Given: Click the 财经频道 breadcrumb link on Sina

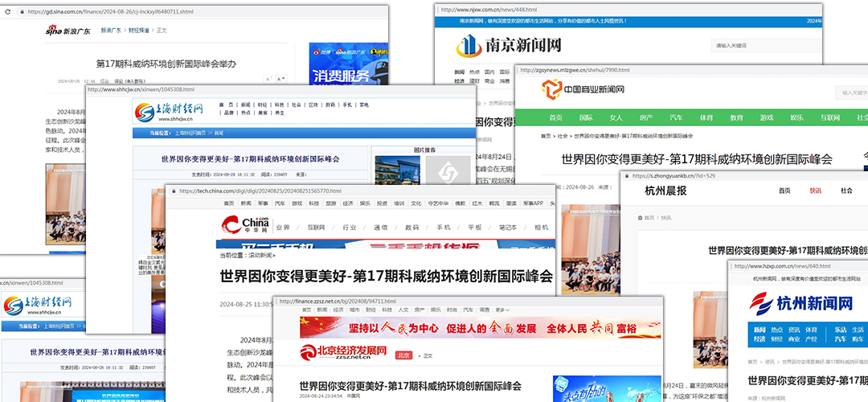Looking at the screenshot, I should (x=133, y=31).
